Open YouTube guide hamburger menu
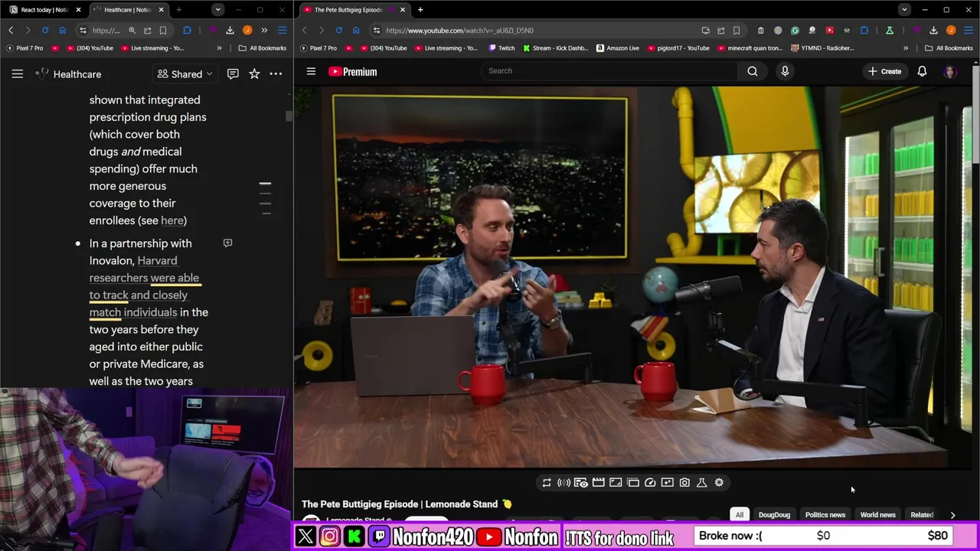The width and height of the screenshot is (980, 551). point(311,71)
